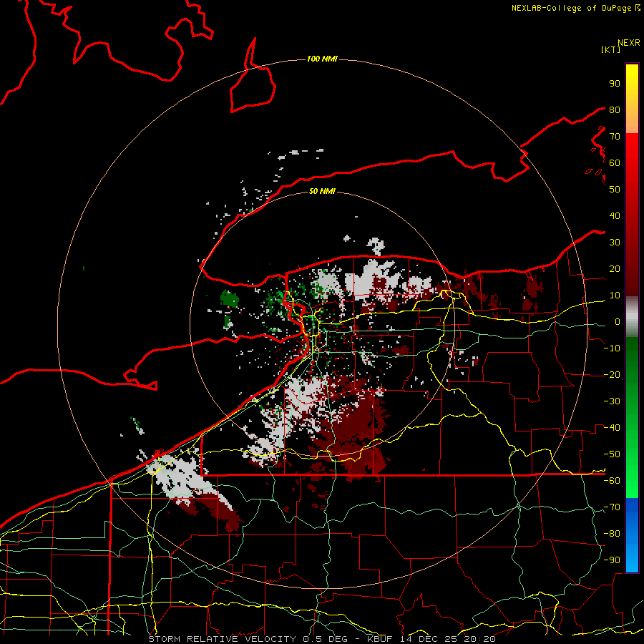Click the -30 value on the velocity scale
Screen dimensions: 644x644
click(x=612, y=401)
